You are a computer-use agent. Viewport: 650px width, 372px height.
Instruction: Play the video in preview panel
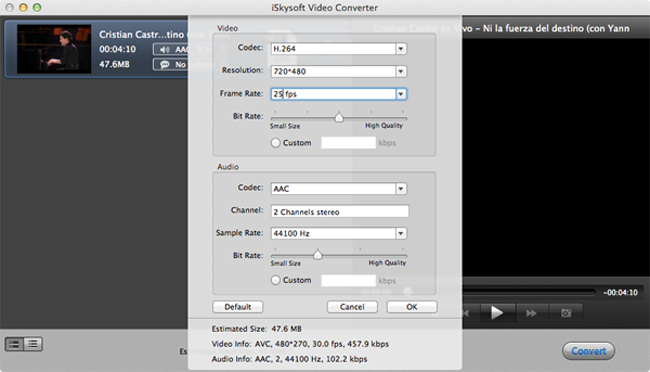(497, 312)
